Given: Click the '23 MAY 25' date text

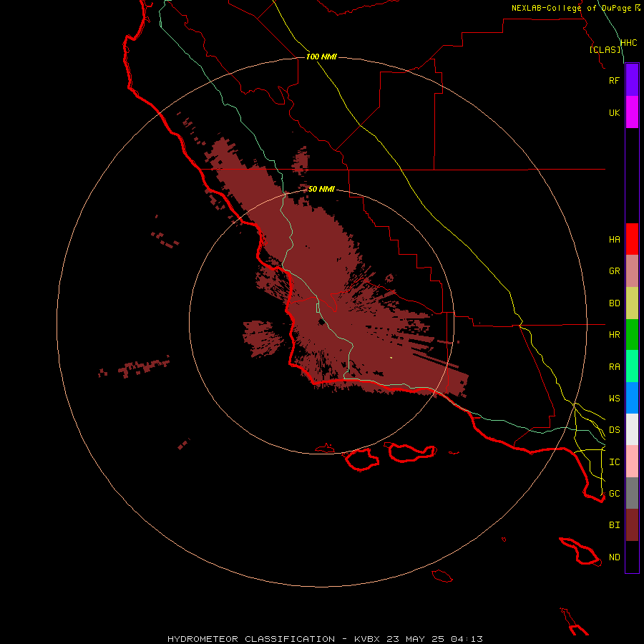Looking at the screenshot, I should click(x=415, y=639).
